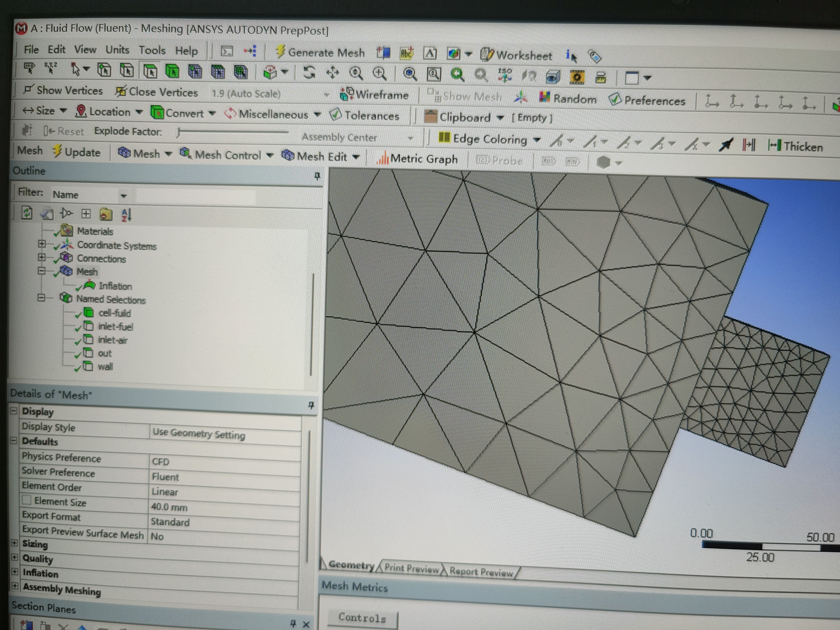Click the folder group icon in Outline toolbar
The height and width of the screenshot is (630, 840).
pos(106,214)
